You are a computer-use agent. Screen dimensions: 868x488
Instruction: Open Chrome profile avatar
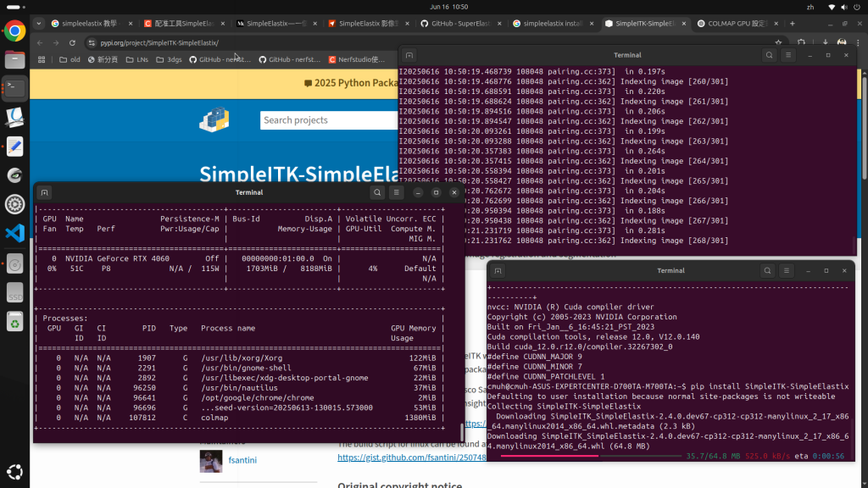click(x=842, y=42)
